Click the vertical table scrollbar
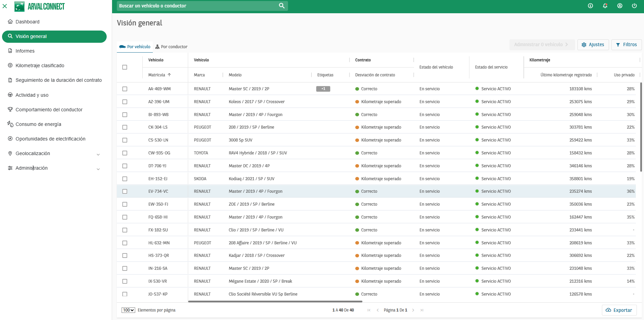 point(641,127)
